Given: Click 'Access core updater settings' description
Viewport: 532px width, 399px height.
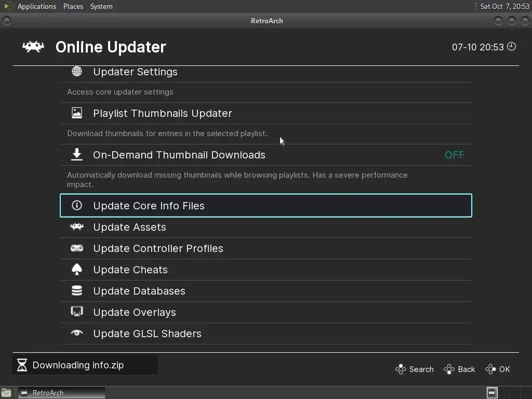Looking at the screenshot, I should [120, 92].
